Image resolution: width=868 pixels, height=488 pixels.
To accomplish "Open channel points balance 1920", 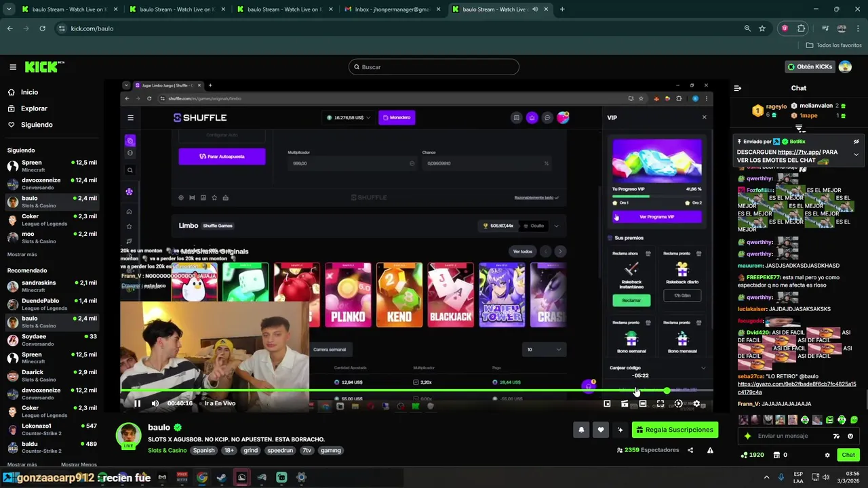I will (x=753, y=455).
